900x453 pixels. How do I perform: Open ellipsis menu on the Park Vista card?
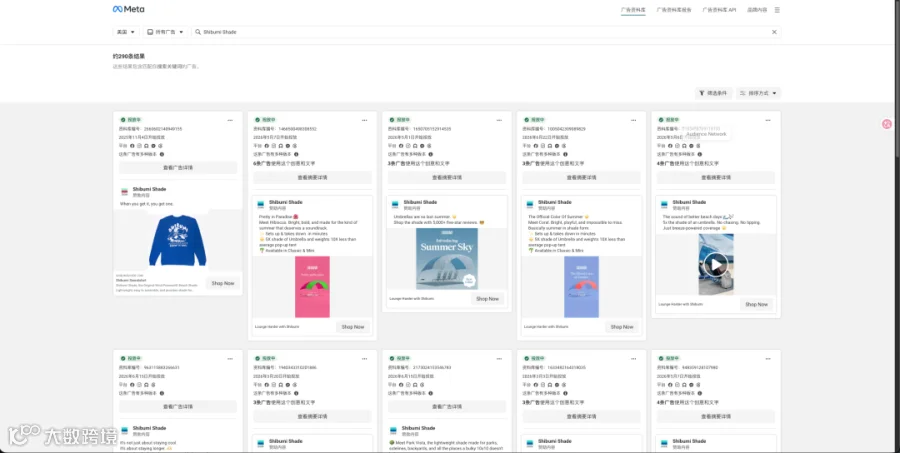(x=499, y=359)
